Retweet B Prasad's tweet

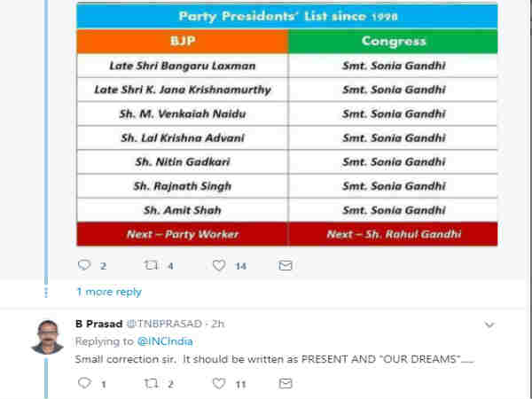pos(151,383)
